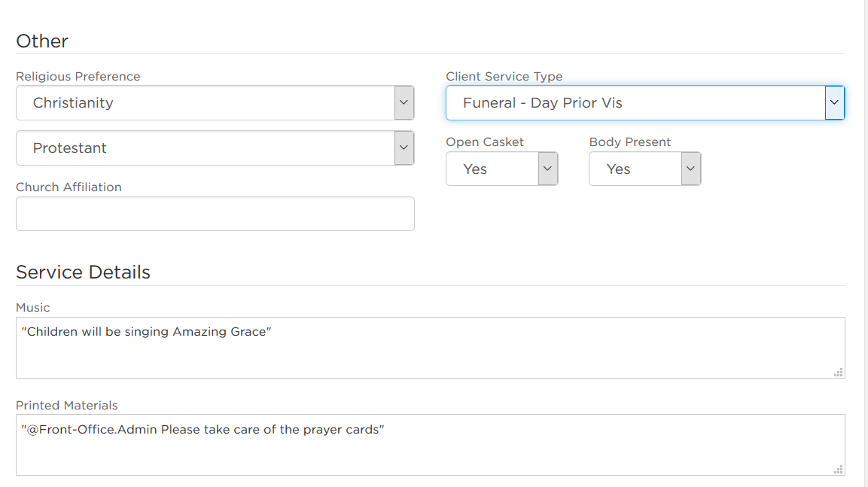Click the Service Details section heading

point(83,272)
